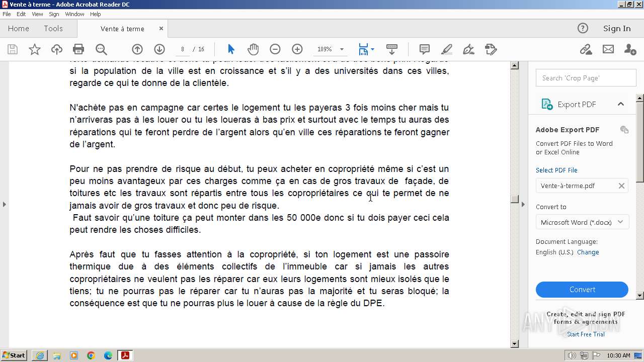Image resolution: width=644 pixels, height=362 pixels.
Task: Open the View menu
Action: click(x=37, y=14)
